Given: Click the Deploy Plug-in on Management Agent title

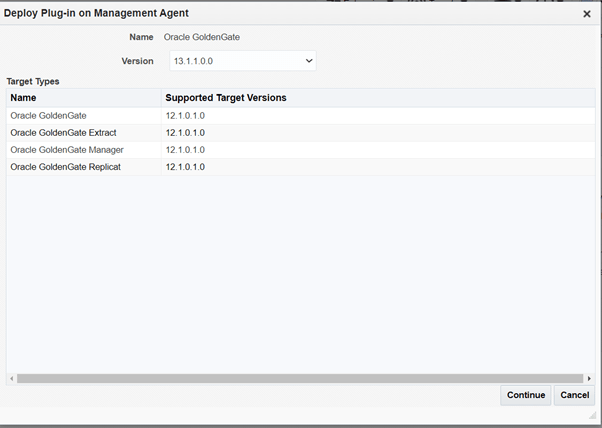Looking at the screenshot, I should tap(96, 13).
